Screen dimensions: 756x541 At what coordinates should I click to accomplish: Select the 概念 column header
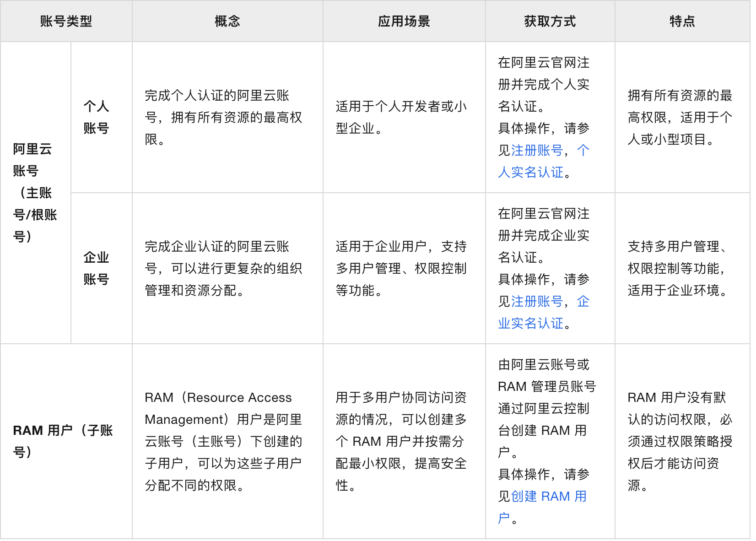pyautogui.click(x=227, y=21)
